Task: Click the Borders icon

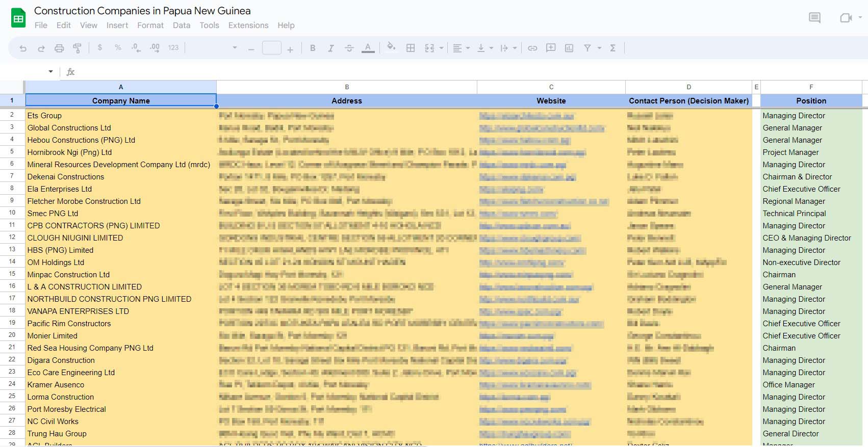Action: click(411, 48)
